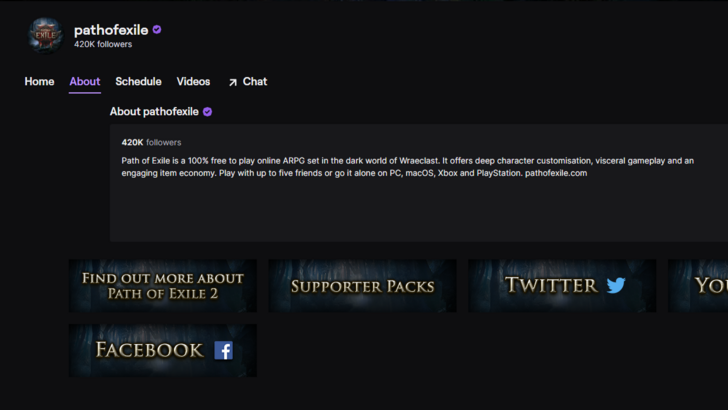728x410 pixels.
Task: Click the pathofexile channel avatar
Action: [45, 36]
